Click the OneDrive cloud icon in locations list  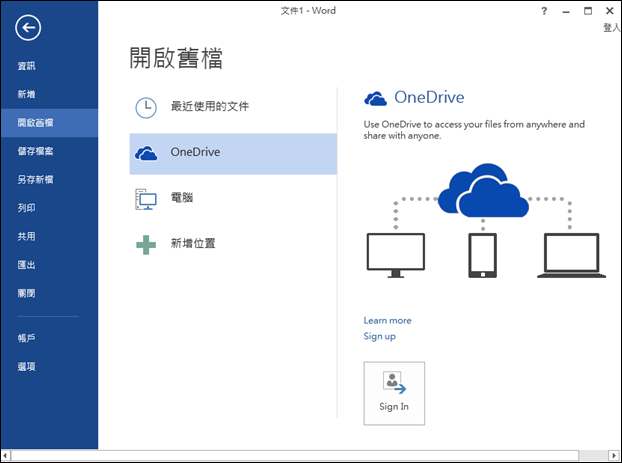click(146, 153)
